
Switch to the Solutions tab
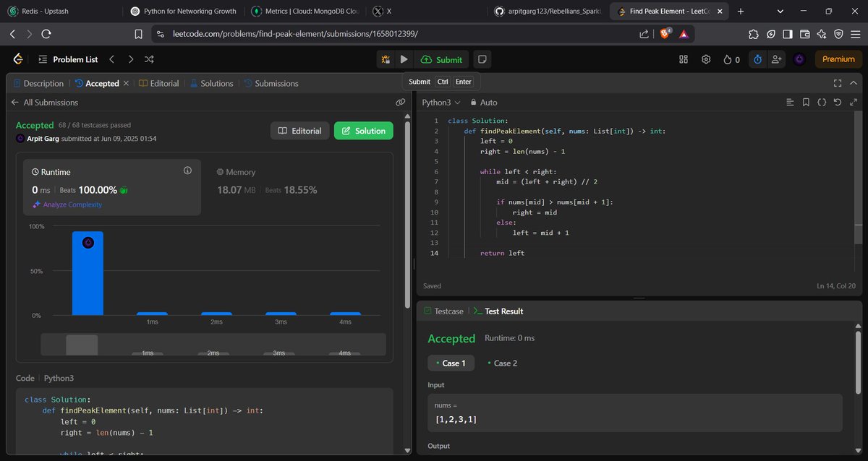(x=211, y=83)
